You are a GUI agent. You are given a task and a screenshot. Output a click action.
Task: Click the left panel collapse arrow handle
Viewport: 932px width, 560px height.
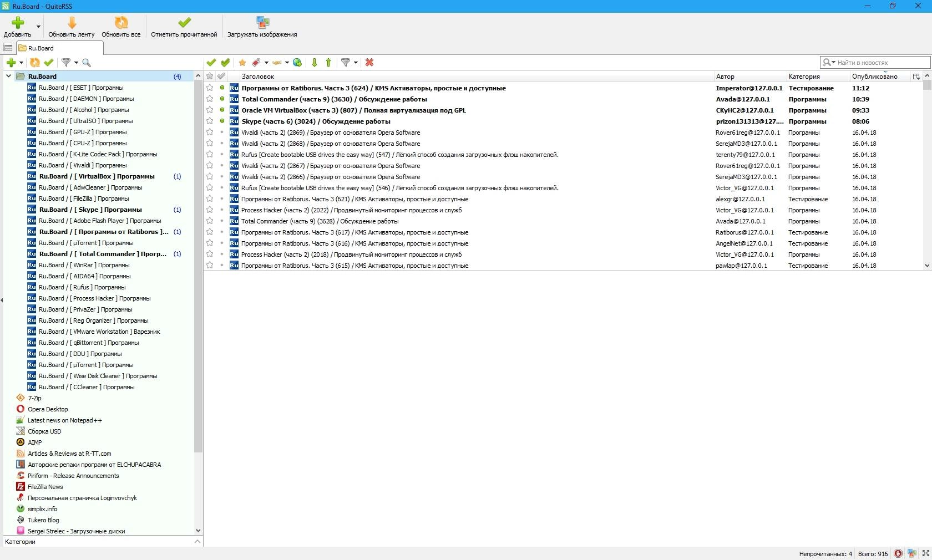2,300
